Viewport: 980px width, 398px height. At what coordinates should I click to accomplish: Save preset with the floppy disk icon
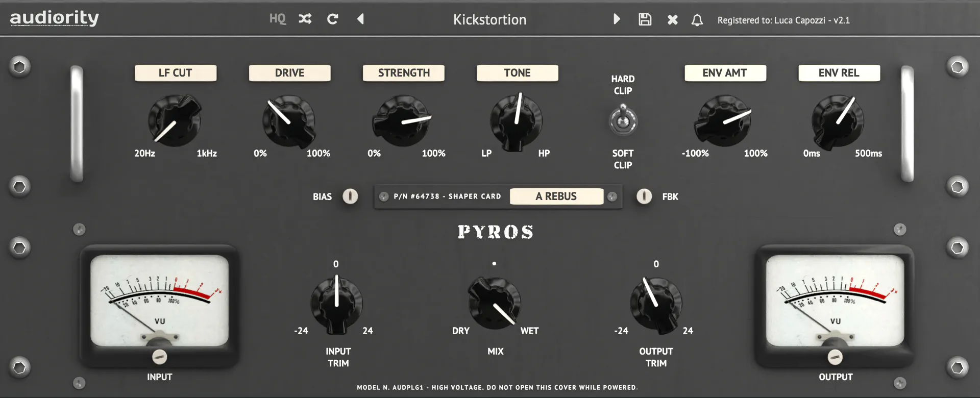click(x=645, y=19)
